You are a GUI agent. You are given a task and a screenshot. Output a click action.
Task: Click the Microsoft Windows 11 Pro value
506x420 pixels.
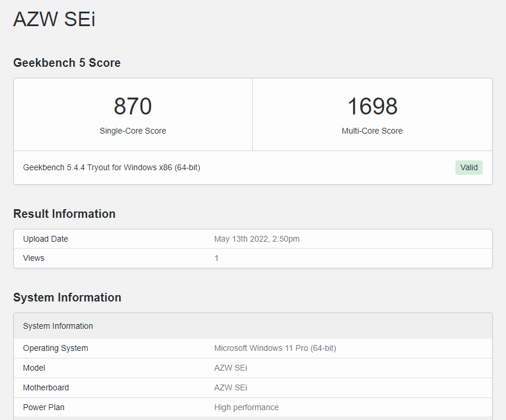coord(275,348)
